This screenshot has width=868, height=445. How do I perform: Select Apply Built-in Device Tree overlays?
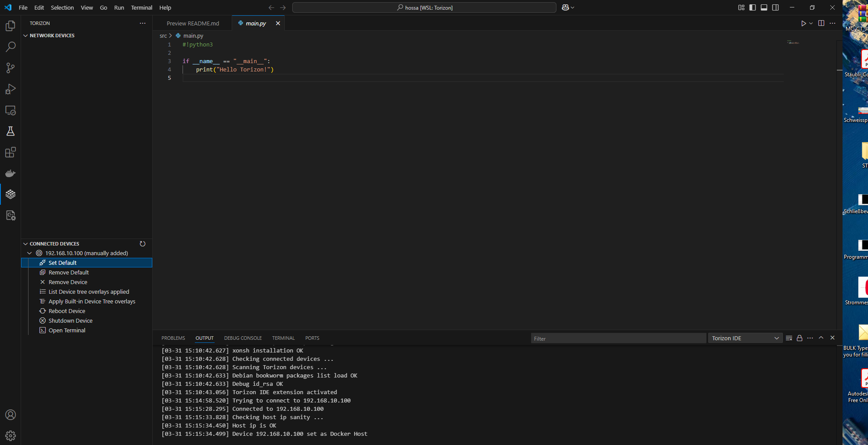(87, 301)
